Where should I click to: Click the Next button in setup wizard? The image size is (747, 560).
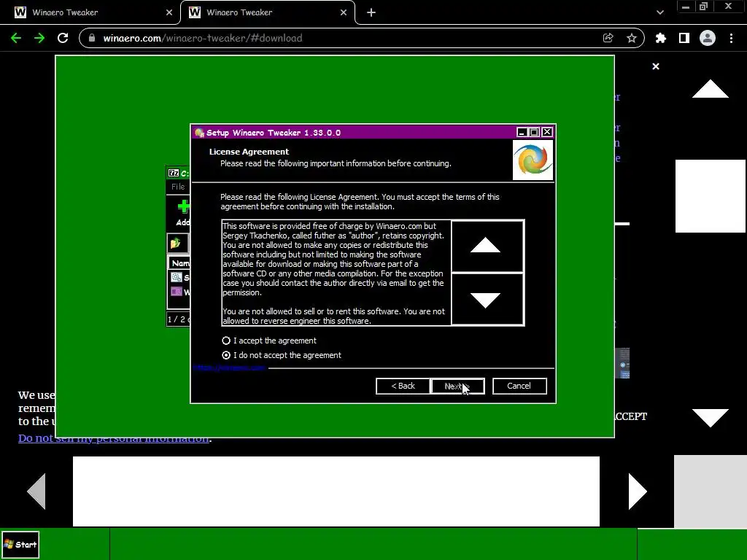pyautogui.click(x=457, y=386)
